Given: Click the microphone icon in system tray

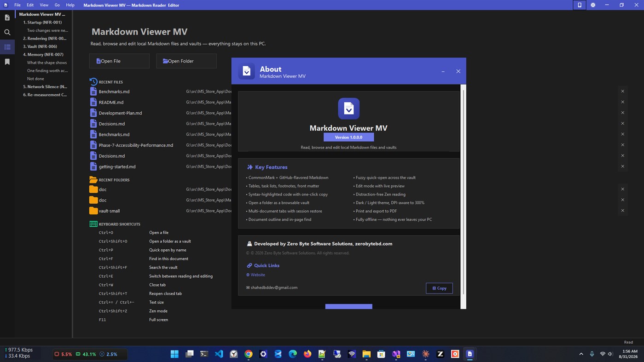Looking at the screenshot, I should click(592, 354).
